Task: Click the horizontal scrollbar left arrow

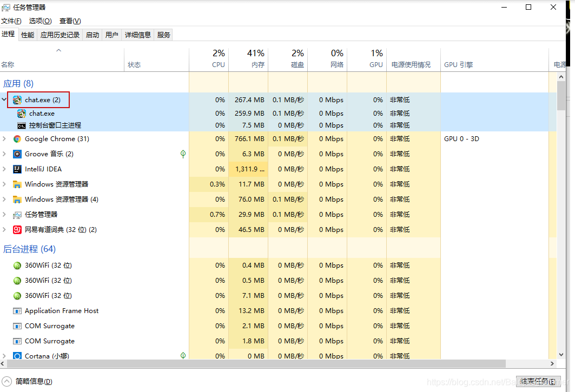Action: [x=3, y=363]
